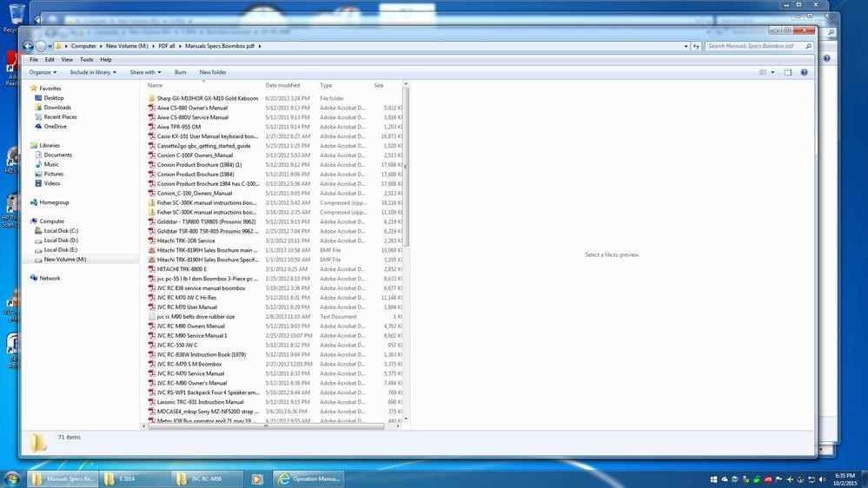Click the Back navigation arrow button

pos(28,47)
